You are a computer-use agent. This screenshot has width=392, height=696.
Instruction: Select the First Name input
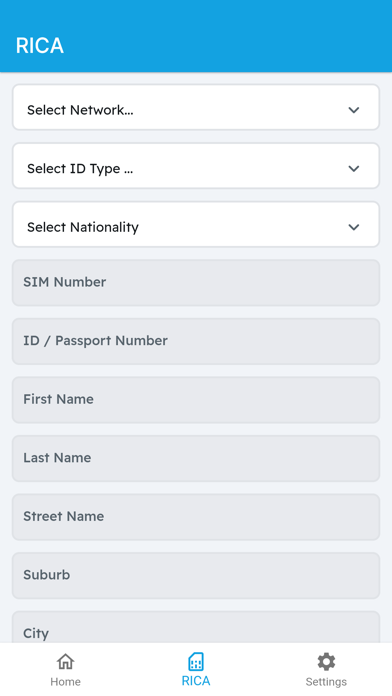coord(196,400)
